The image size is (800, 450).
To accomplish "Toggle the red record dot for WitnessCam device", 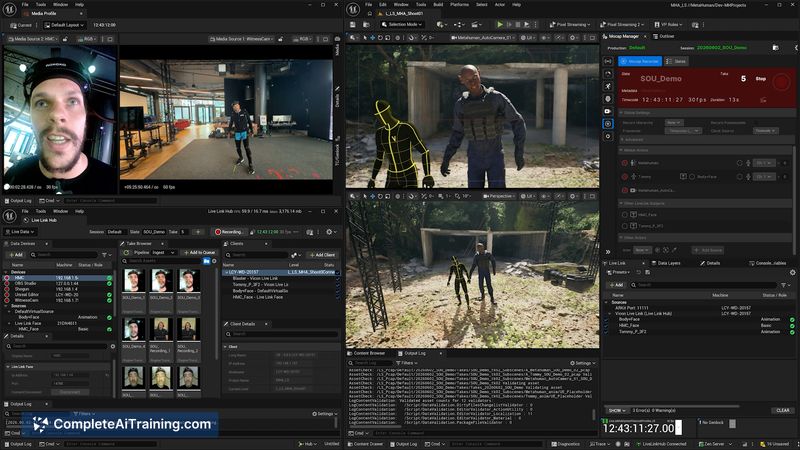I will (x=7, y=301).
